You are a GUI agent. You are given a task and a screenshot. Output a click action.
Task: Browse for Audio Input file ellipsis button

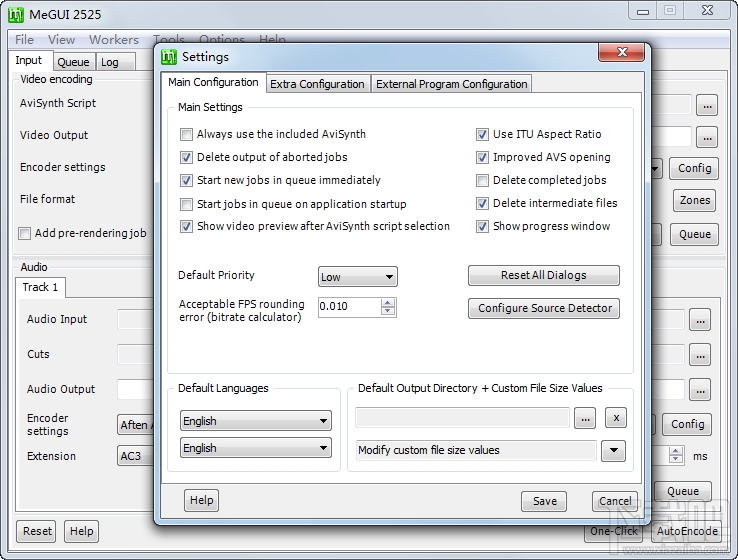[700, 320]
